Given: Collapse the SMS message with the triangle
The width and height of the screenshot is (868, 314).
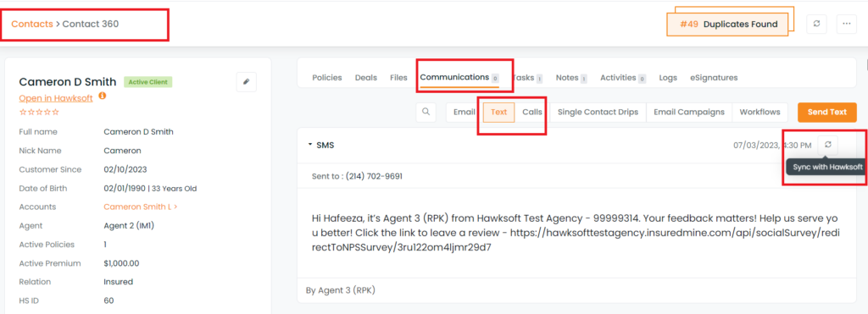Looking at the screenshot, I should pos(310,145).
